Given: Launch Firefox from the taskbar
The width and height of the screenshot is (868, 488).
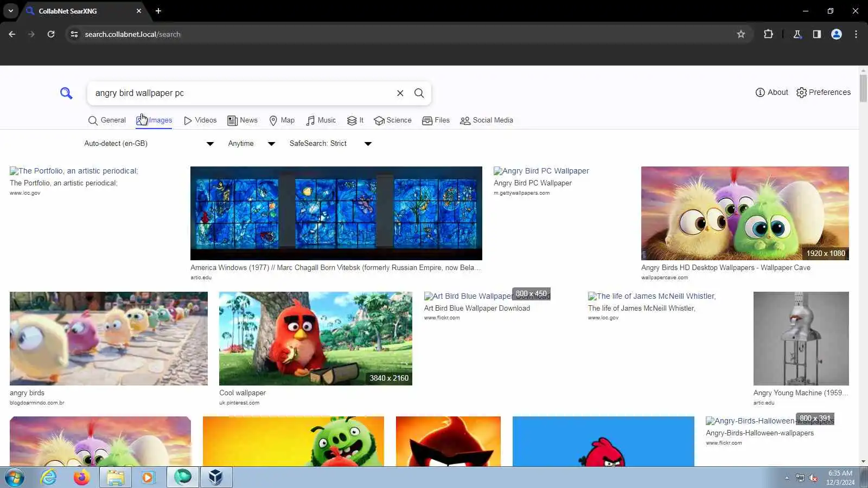Looking at the screenshot, I should click(82, 478).
